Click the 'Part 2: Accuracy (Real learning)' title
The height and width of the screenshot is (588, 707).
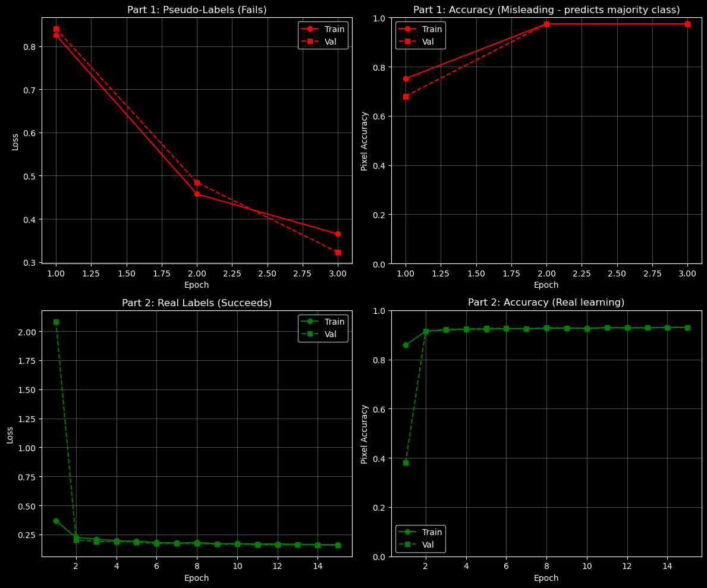(x=546, y=303)
